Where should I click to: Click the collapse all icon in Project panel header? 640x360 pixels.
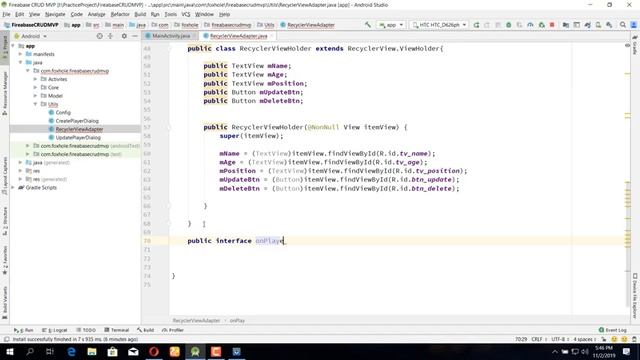(111, 36)
